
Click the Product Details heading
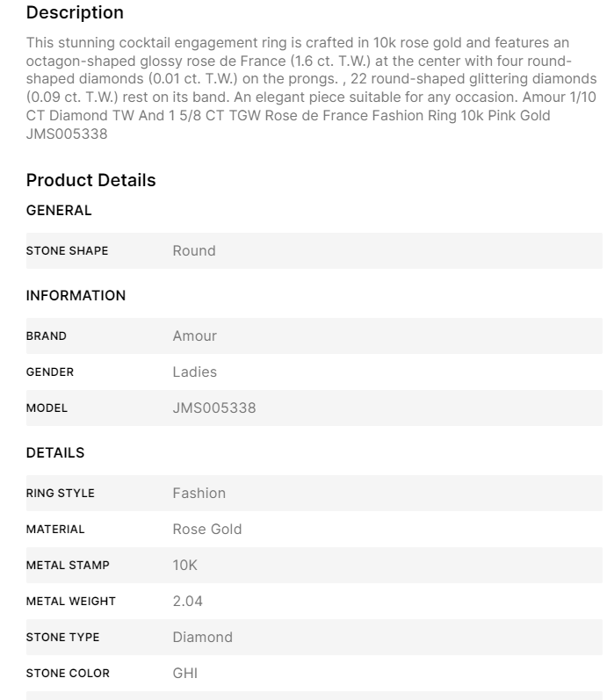(x=90, y=180)
